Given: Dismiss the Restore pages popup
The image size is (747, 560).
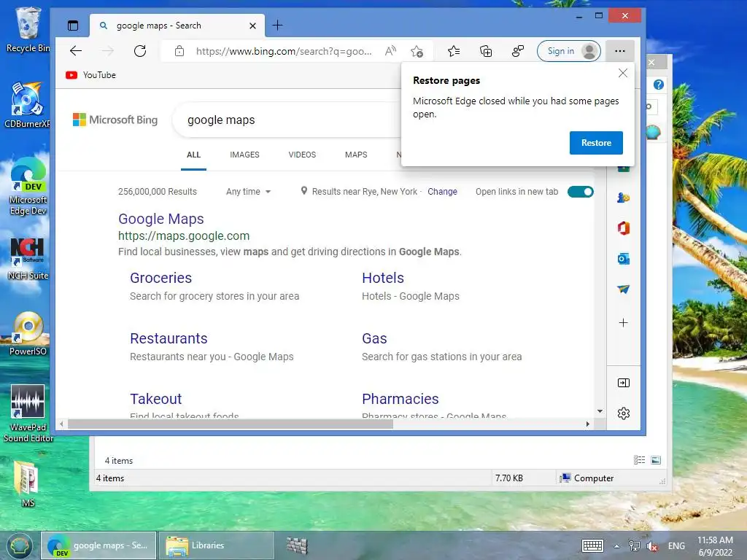Looking at the screenshot, I should pyautogui.click(x=623, y=73).
